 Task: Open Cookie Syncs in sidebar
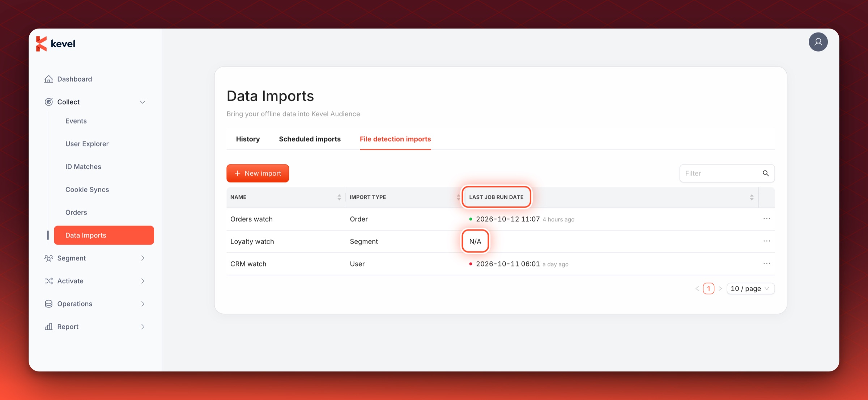coord(87,189)
